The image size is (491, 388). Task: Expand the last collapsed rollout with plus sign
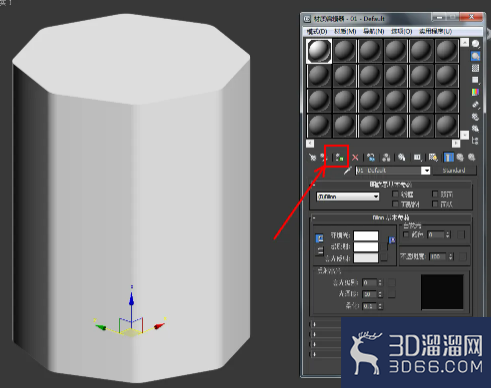coord(314,354)
